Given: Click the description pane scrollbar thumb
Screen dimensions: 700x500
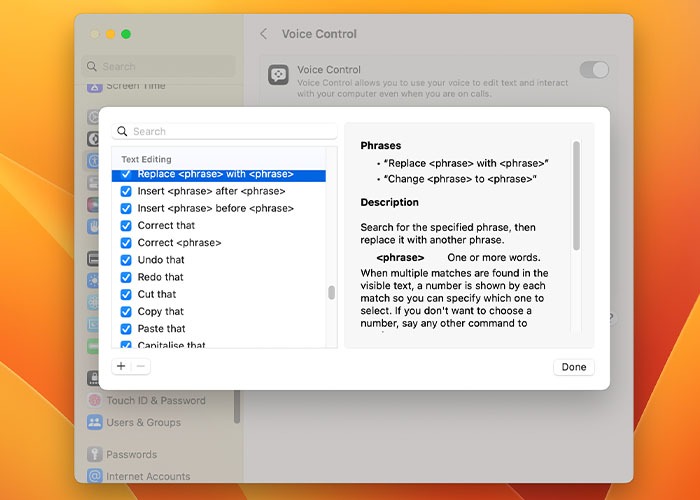Looking at the screenshot, I should tap(576, 196).
